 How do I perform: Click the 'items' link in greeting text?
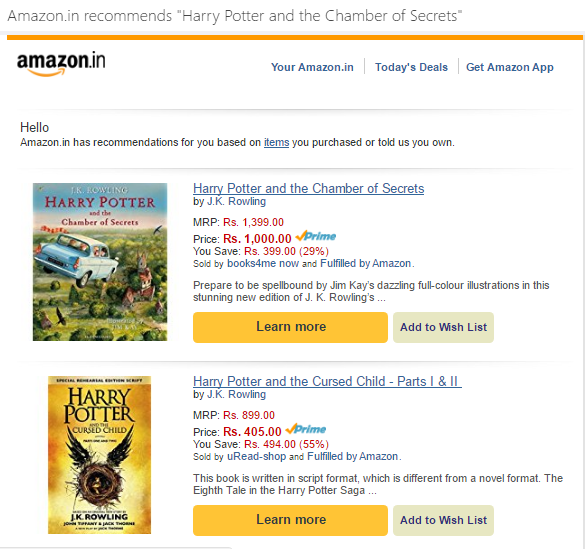click(x=276, y=142)
